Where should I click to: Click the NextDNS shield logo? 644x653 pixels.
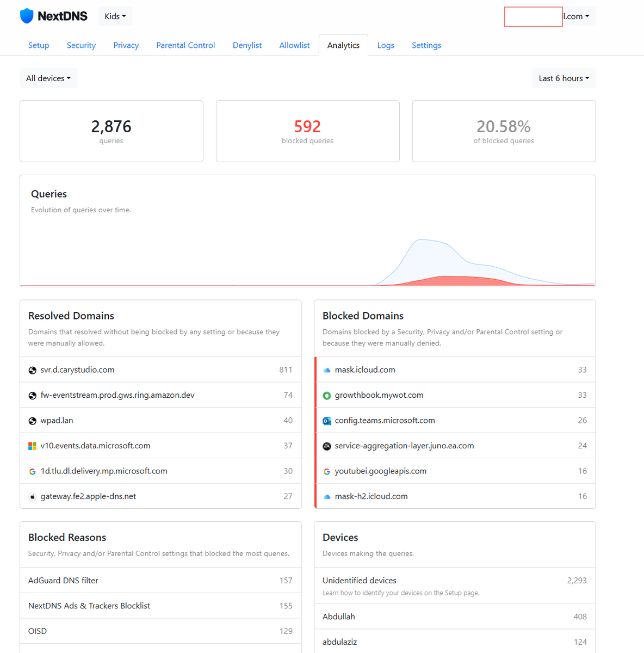tap(27, 16)
